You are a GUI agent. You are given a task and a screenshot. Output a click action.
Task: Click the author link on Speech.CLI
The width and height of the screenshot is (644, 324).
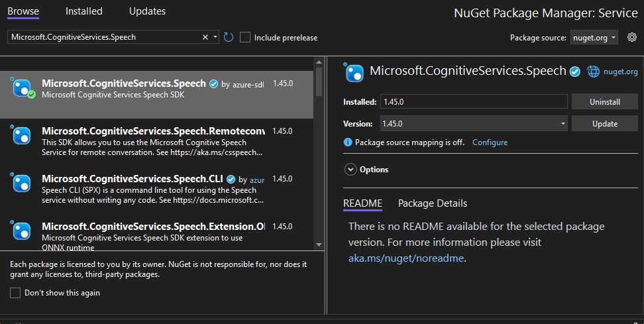[257, 180]
